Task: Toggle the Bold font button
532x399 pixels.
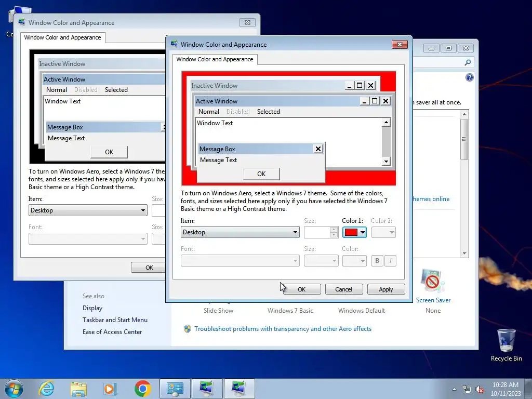Action: [x=377, y=261]
